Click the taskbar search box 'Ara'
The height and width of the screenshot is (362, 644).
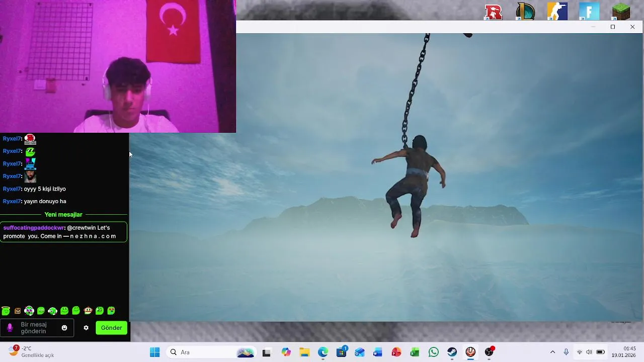pyautogui.click(x=211, y=352)
